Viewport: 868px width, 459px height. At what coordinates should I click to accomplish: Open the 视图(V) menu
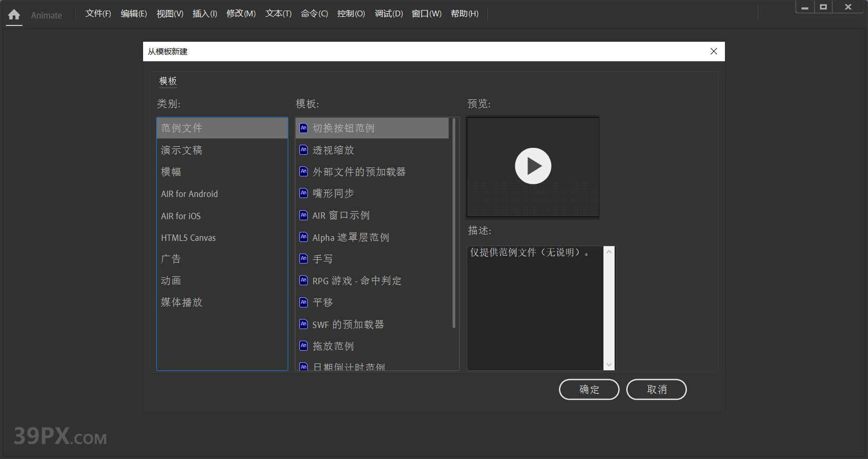pos(170,14)
